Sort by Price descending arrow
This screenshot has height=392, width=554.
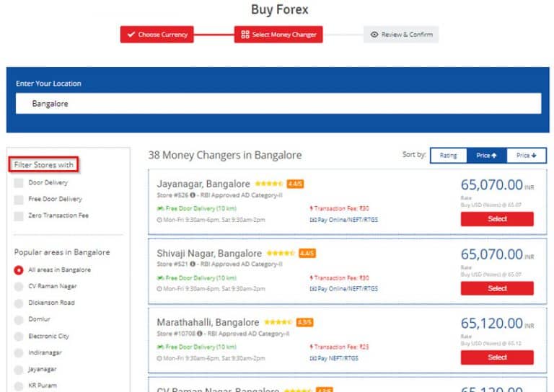coord(527,156)
